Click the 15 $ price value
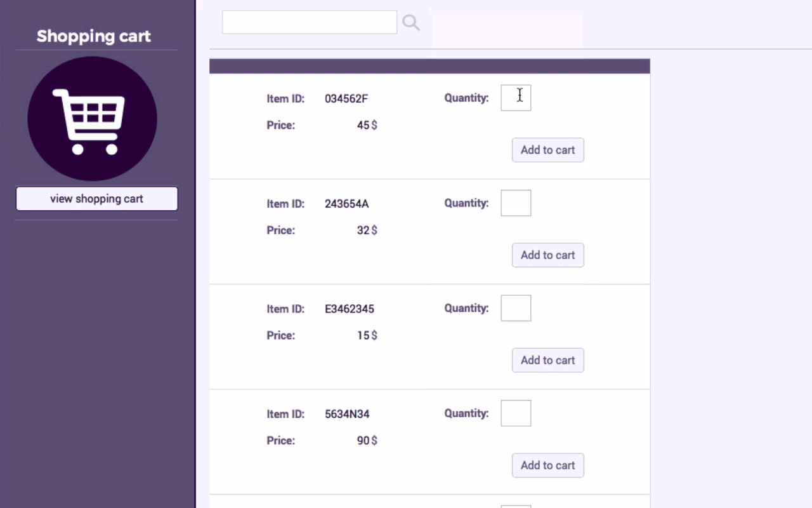Screen dimensions: 812x508 [367, 335]
